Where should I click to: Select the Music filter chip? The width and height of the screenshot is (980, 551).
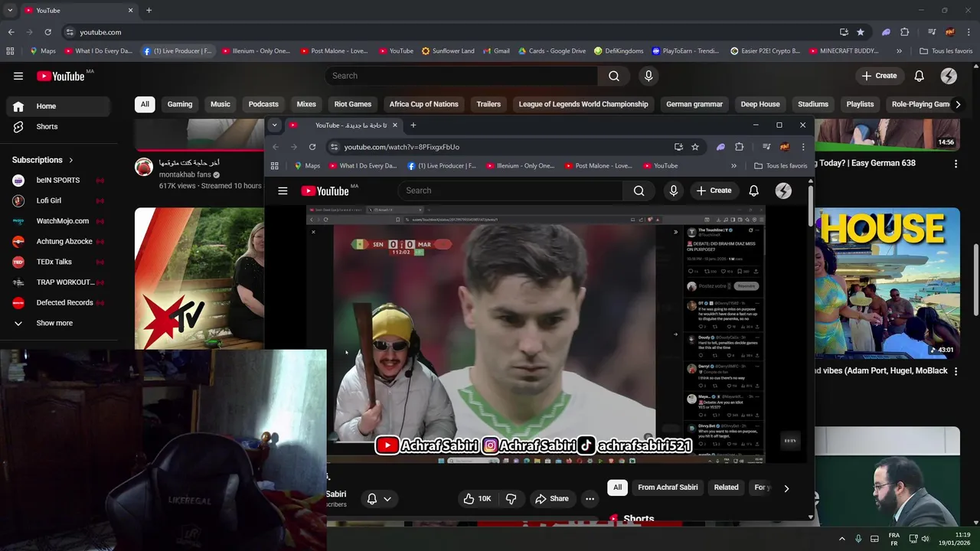[220, 104]
